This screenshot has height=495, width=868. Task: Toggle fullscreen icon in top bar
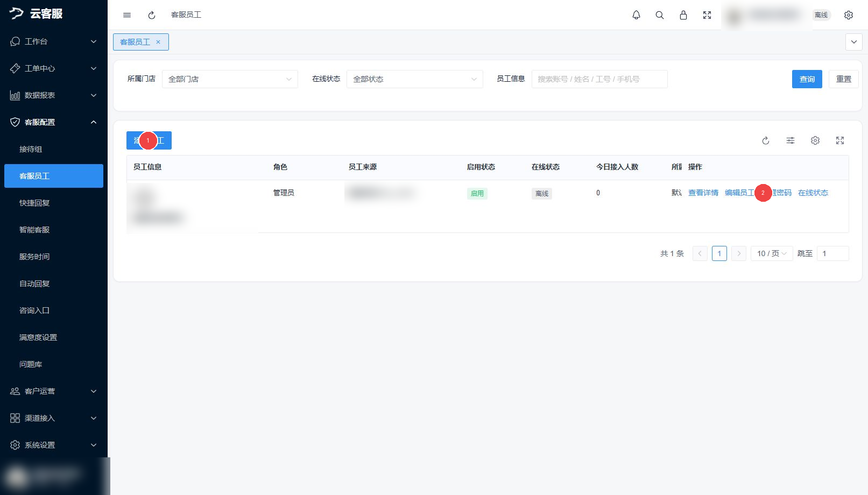[x=707, y=15]
